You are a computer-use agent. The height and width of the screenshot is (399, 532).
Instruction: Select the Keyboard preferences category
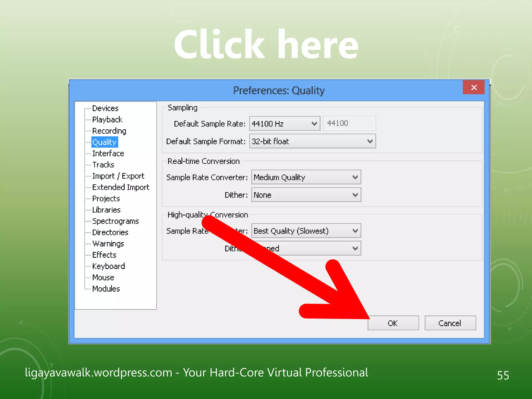[109, 266]
